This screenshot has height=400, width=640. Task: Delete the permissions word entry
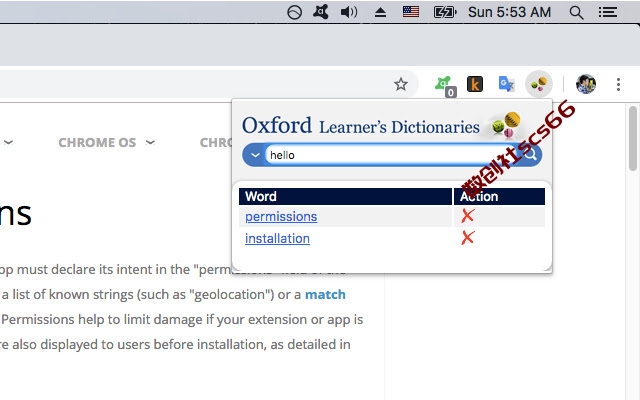click(468, 216)
